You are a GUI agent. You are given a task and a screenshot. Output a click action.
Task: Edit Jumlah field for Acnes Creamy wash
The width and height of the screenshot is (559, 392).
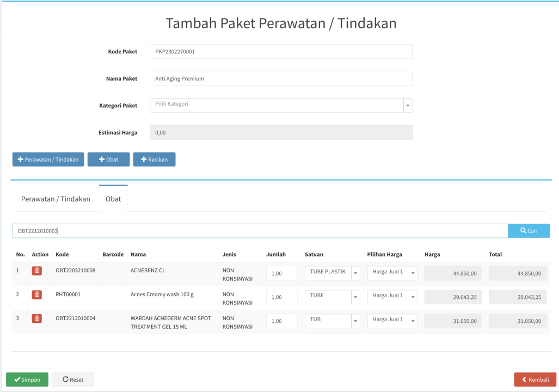click(282, 297)
